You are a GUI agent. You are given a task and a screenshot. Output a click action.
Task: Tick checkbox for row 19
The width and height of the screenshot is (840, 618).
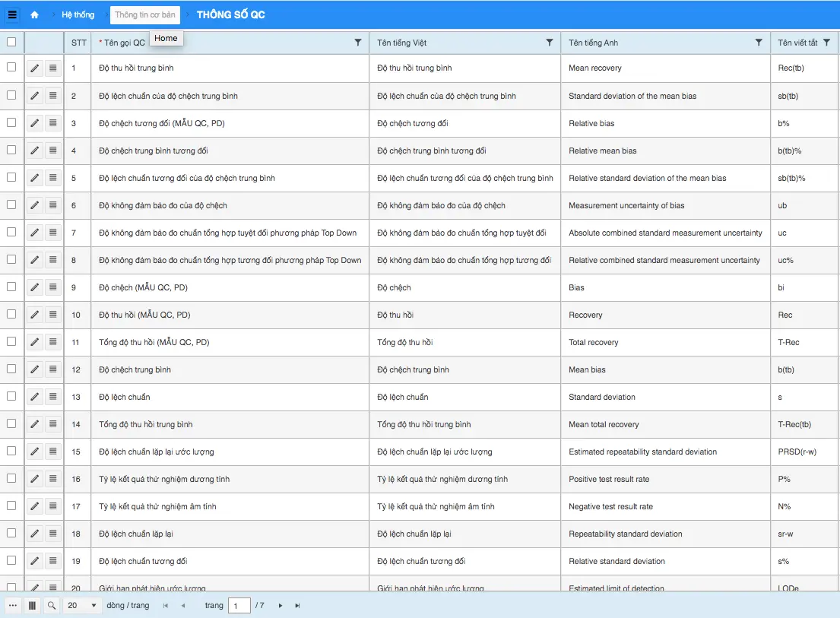coord(11,560)
